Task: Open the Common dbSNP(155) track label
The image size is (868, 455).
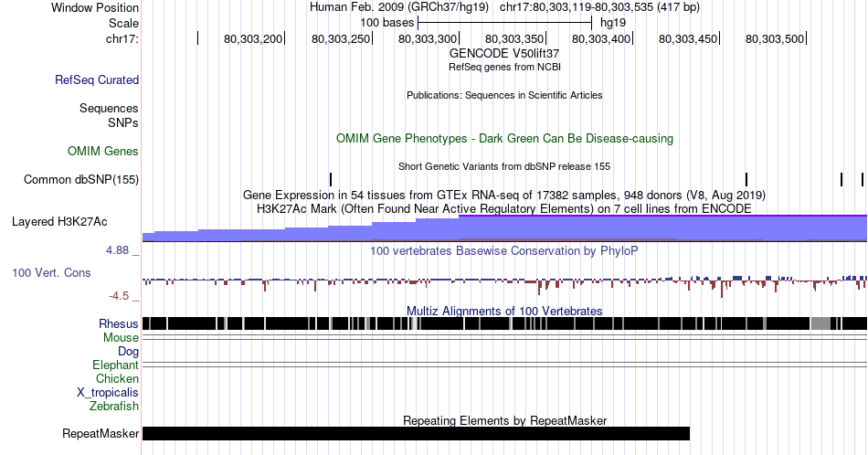Action: (81, 179)
